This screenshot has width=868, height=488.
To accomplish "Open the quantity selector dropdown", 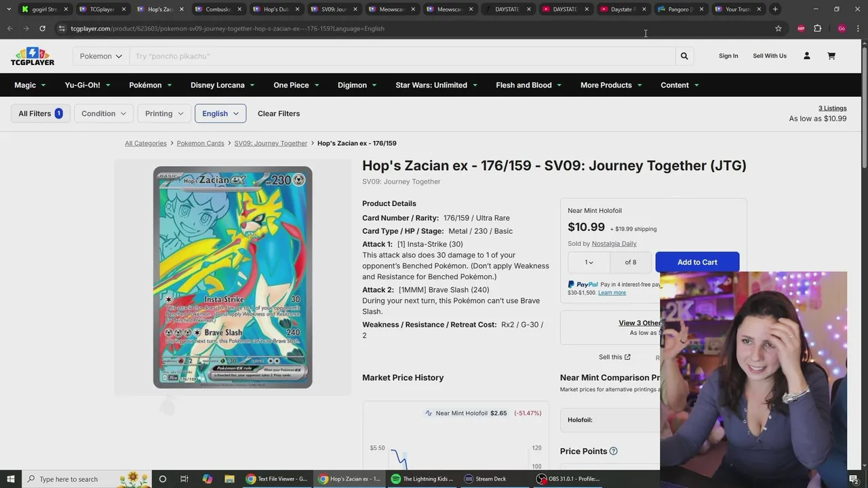I will [589, 262].
